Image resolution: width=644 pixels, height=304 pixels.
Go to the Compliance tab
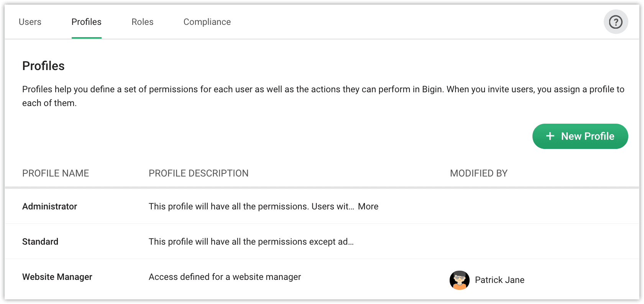tap(207, 22)
